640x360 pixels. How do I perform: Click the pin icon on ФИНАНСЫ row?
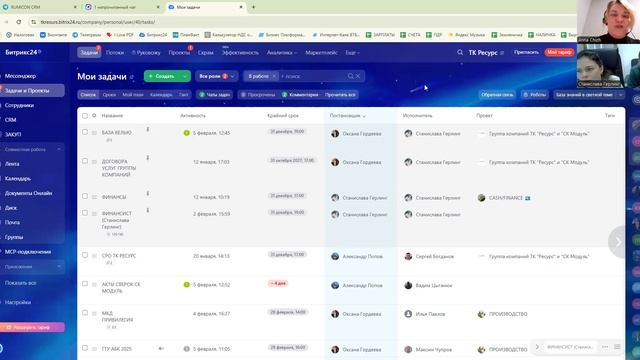pos(148,193)
